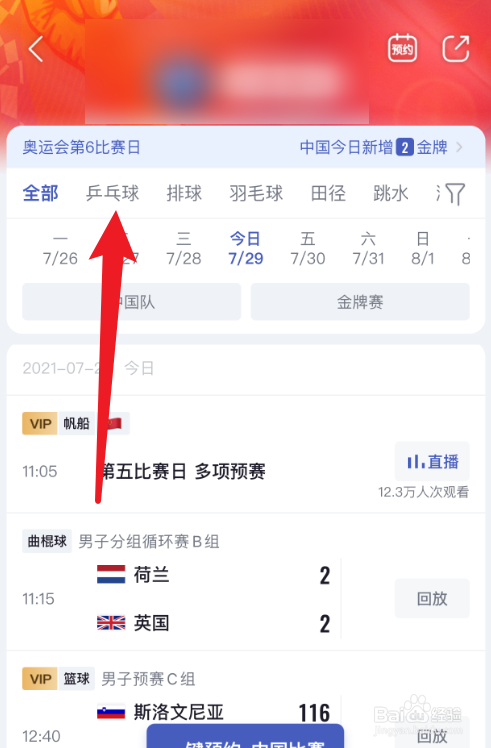
Task: Tap the back arrow icon
Action: click(x=36, y=49)
